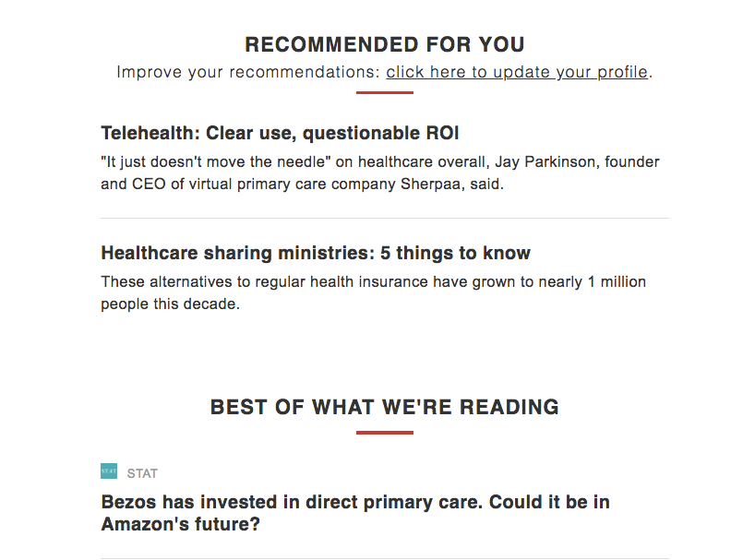Click the STAT source label

142,473
